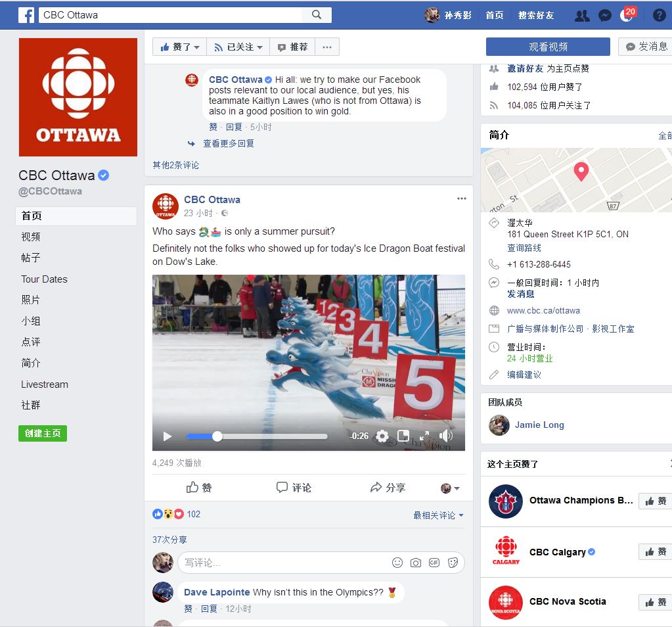Click 编辑建议 suggest edits link
Image resolution: width=672 pixels, height=627 pixels.
(524, 375)
